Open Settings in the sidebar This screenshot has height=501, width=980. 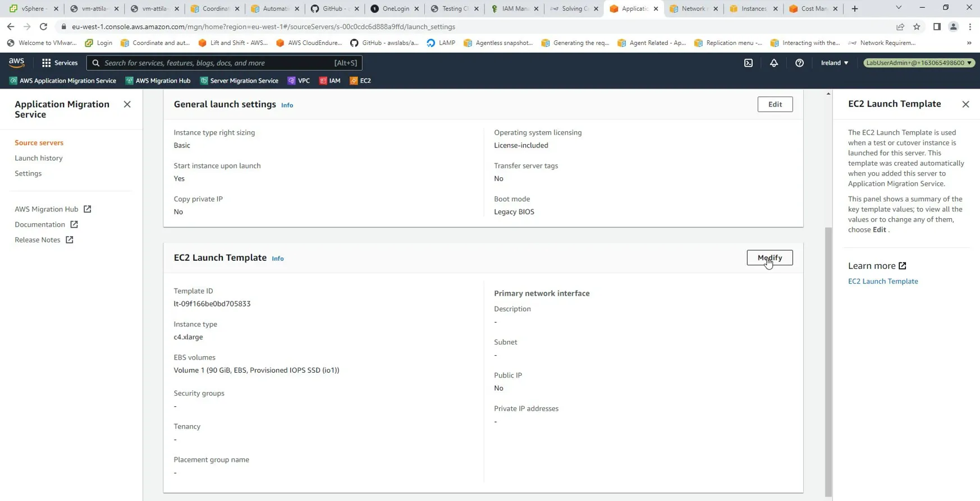coord(28,173)
